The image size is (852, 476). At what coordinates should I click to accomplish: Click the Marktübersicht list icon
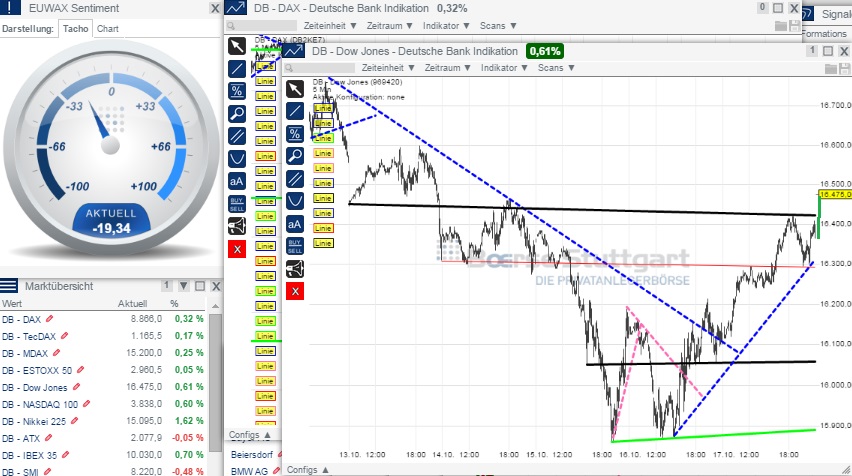tap(9, 285)
